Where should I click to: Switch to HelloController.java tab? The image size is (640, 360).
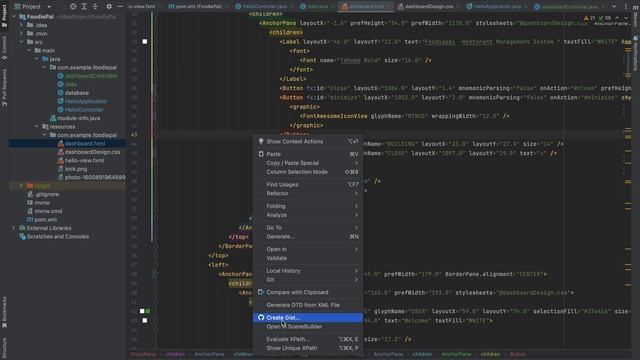(x=261, y=7)
